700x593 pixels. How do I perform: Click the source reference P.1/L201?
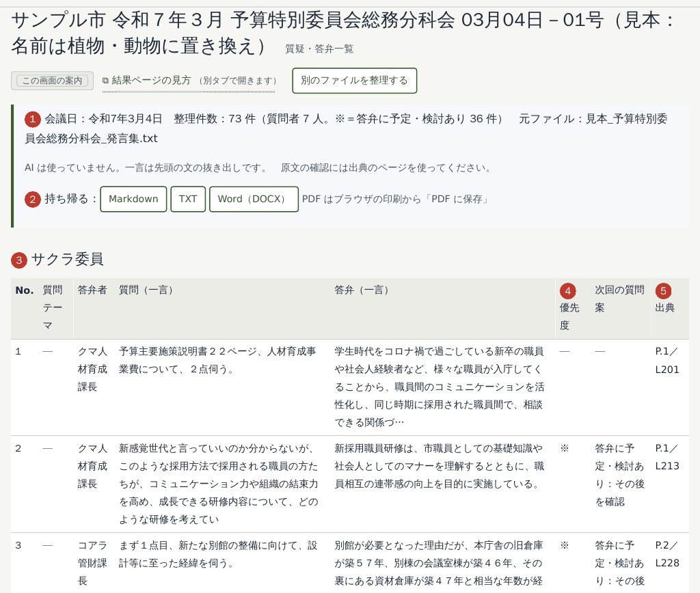(667, 361)
